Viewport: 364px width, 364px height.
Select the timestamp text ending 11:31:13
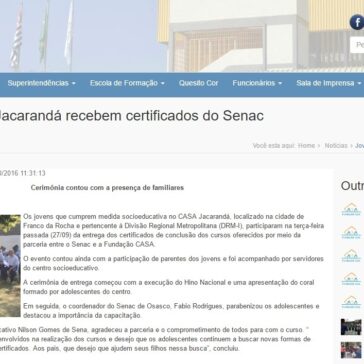(x=23, y=173)
